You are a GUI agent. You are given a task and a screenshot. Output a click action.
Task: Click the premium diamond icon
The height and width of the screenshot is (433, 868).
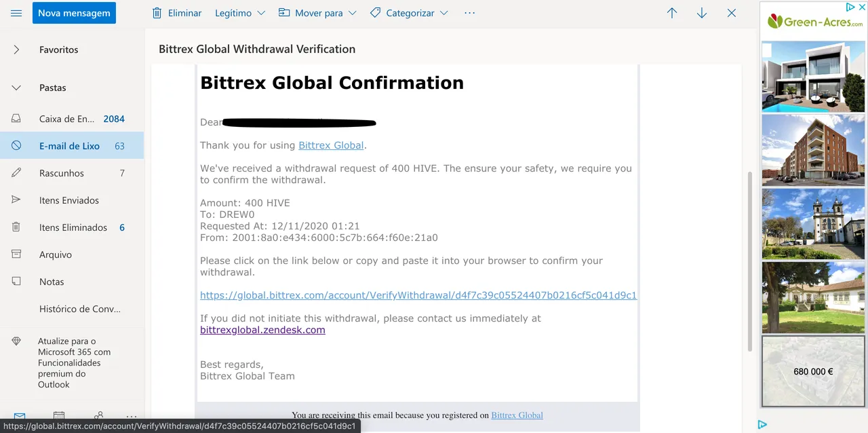(16, 341)
